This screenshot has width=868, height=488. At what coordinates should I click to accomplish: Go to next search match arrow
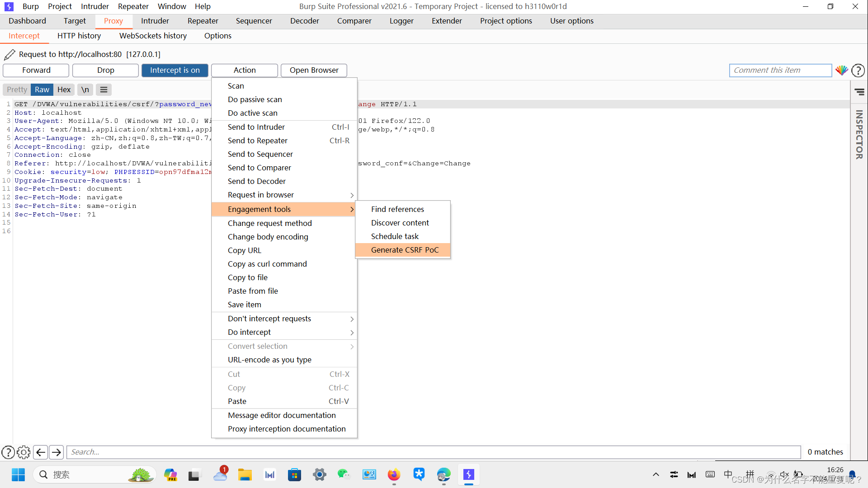(57, 452)
